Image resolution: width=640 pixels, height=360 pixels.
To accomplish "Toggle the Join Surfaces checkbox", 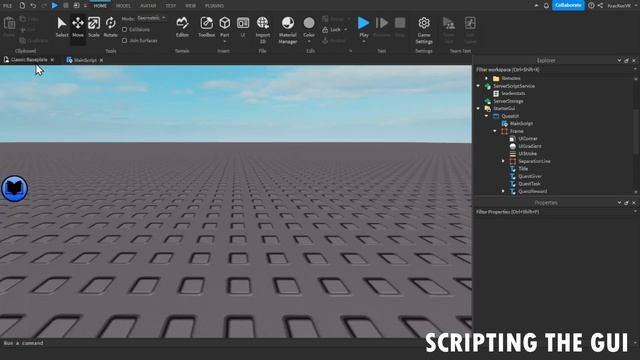I will click(x=124, y=40).
